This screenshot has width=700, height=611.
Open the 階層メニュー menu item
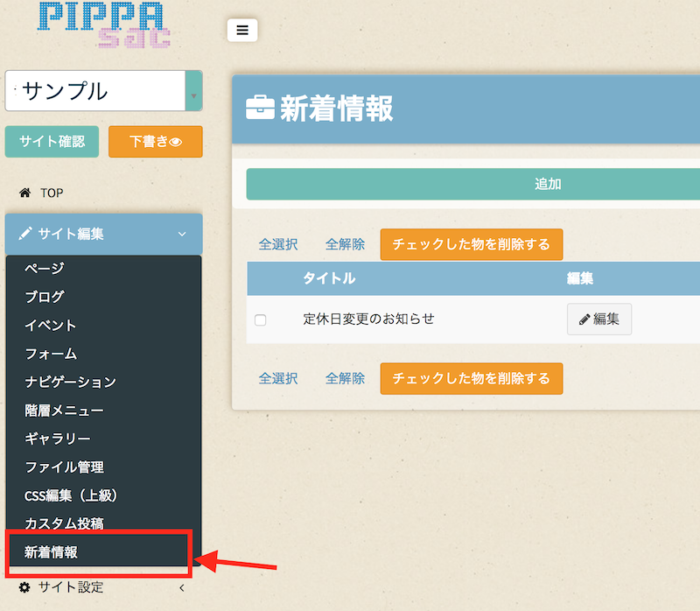coord(64,410)
